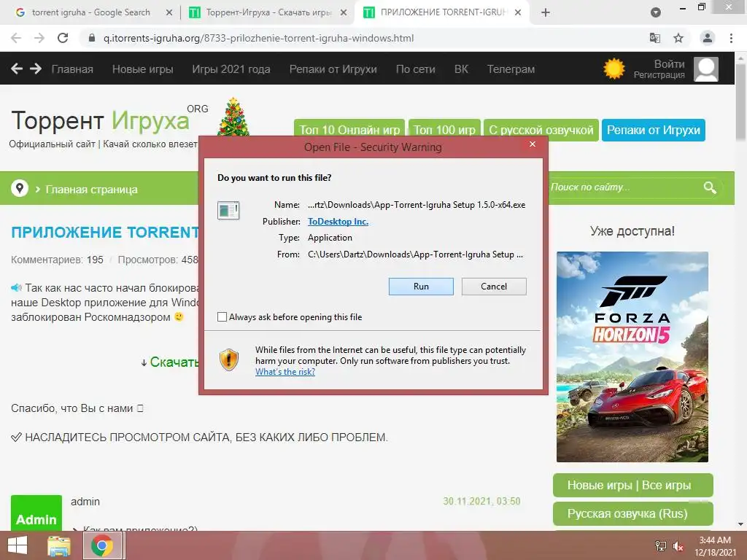This screenshot has height=560, width=747.
Task: Click Войти login link
Action: pyautogui.click(x=669, y=64)
